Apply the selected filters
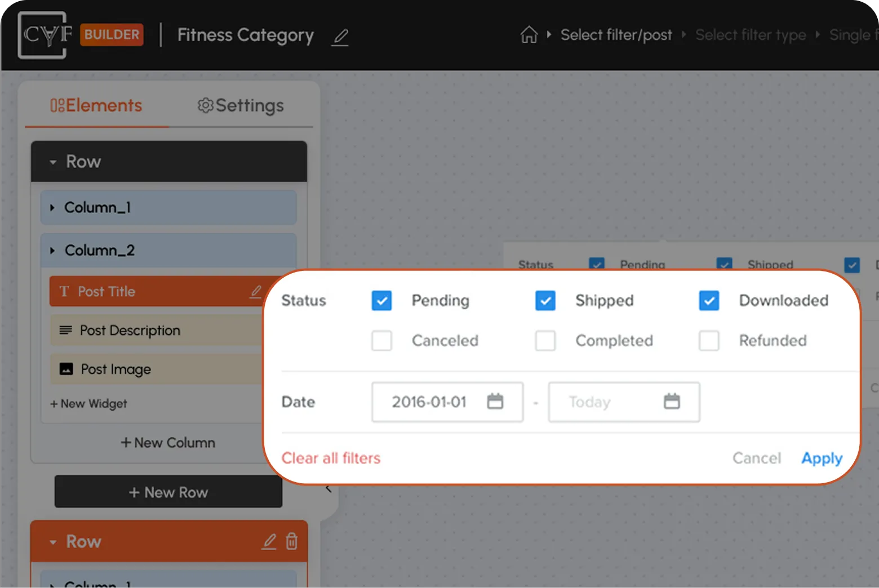Image resolution: width=879 pixels, height=588 pixels. click(x=822, y=458)
